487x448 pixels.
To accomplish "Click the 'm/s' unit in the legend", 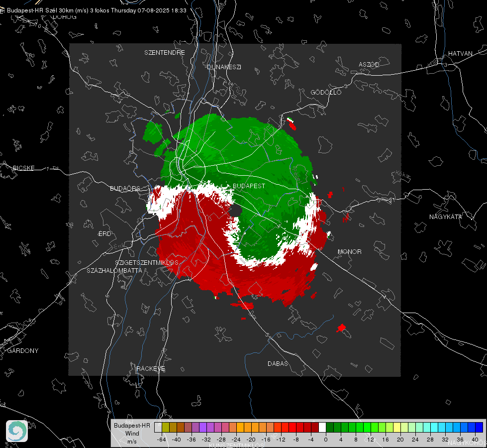I will click(132, 442).
